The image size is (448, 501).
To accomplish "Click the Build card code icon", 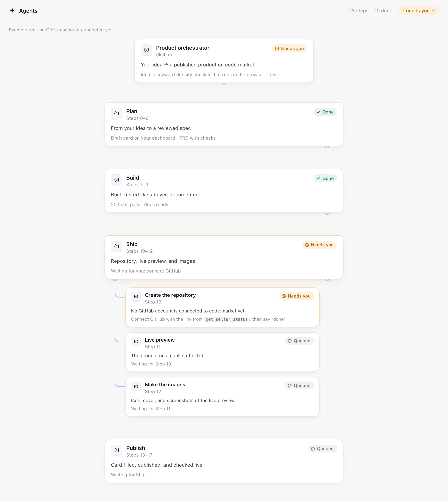I will tap(116, 180).
